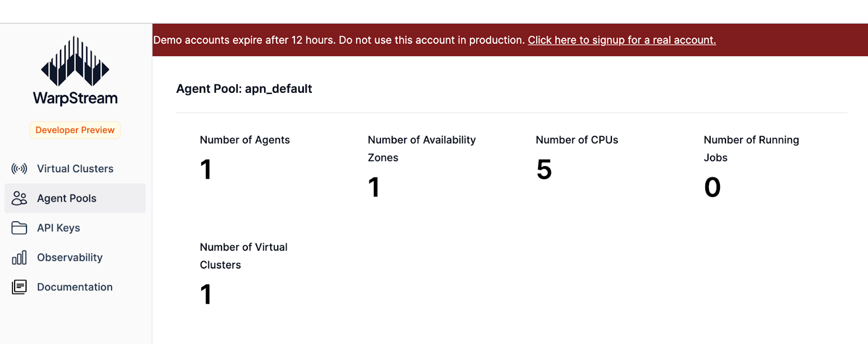Click the Documentation pages icon

point(19,287)
